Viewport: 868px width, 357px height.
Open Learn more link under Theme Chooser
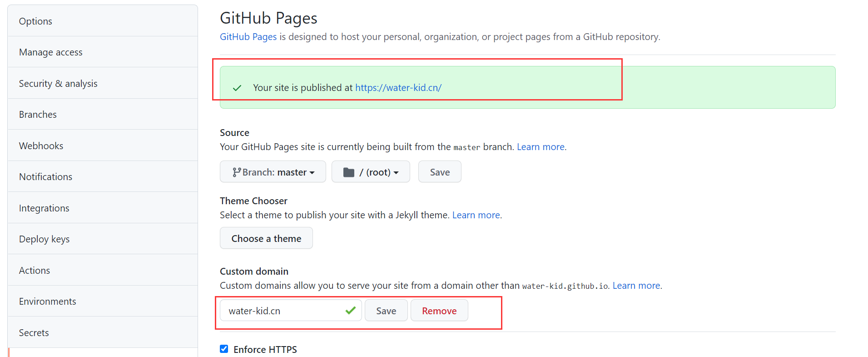pyautogui.click(x=476, y=215)
